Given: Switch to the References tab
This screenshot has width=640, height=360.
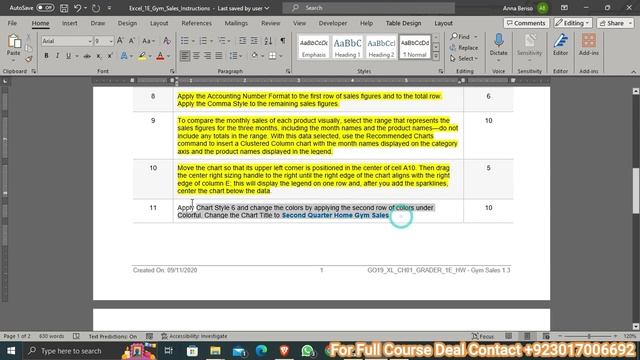Looking at the screenshot, I should 196,23.
